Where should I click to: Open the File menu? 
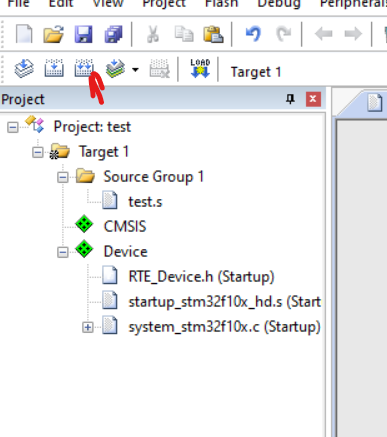point(18,4)
